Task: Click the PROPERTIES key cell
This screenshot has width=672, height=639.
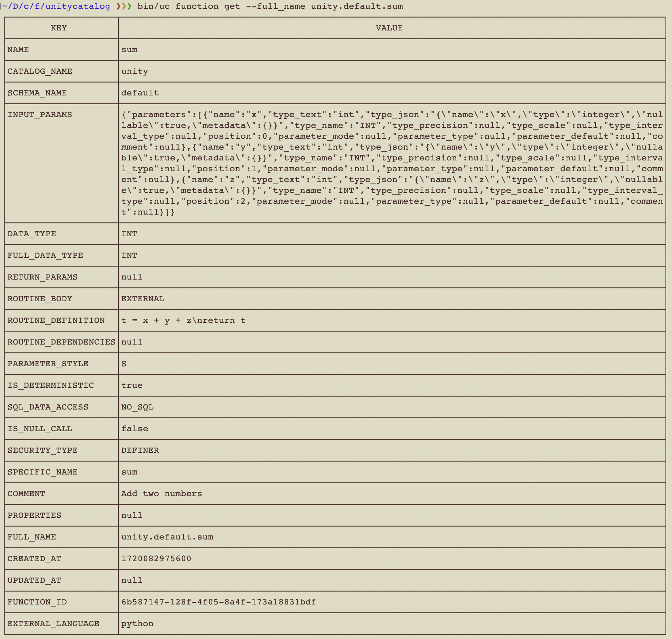Action: pos(62,515)
